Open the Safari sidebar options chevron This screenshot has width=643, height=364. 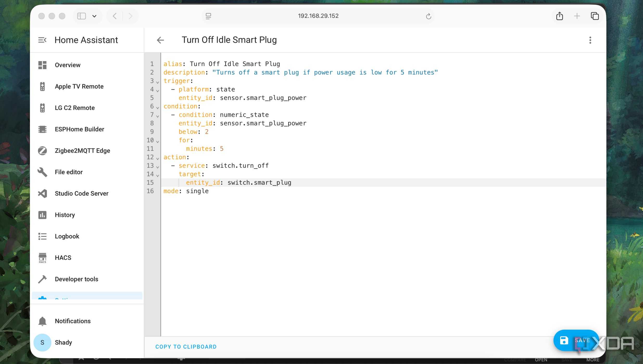tap(94, 16)
